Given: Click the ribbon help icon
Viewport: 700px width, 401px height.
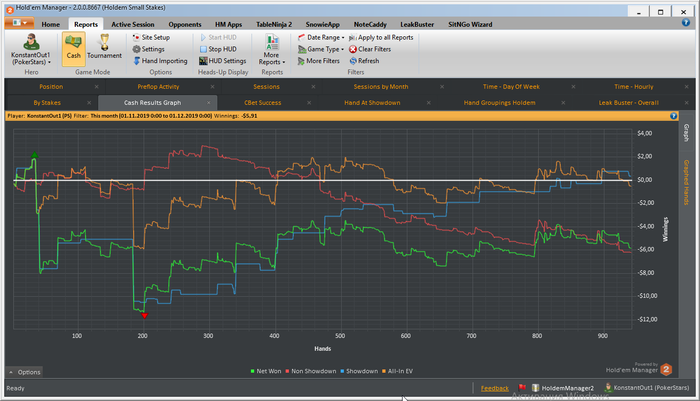Looking at the screenshot, I should coord(686,23).
